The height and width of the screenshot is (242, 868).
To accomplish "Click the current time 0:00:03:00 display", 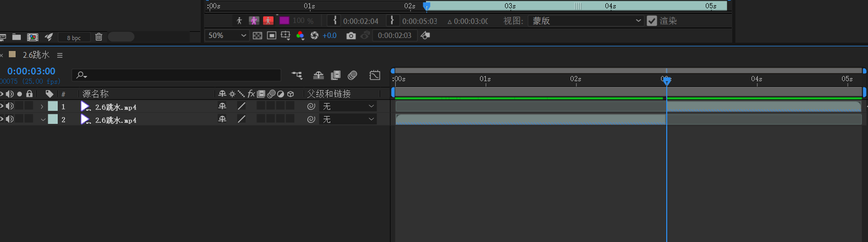I will pos(31,71).
